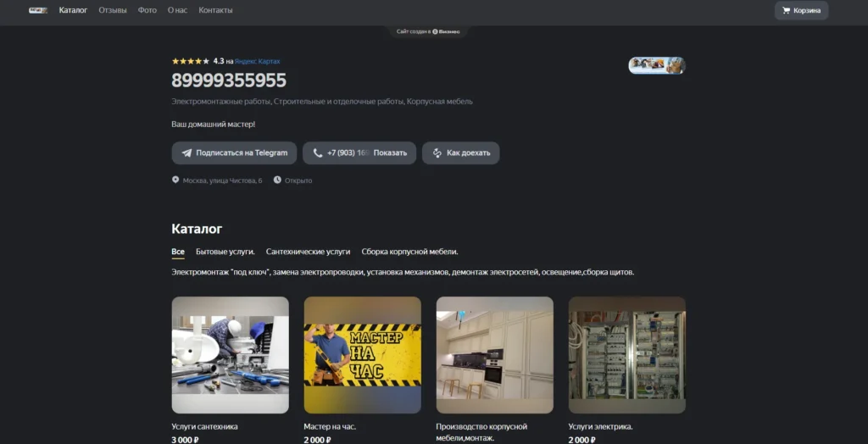Click the Открыто working hours status
The image size is (868, 444).
[298, 180]
